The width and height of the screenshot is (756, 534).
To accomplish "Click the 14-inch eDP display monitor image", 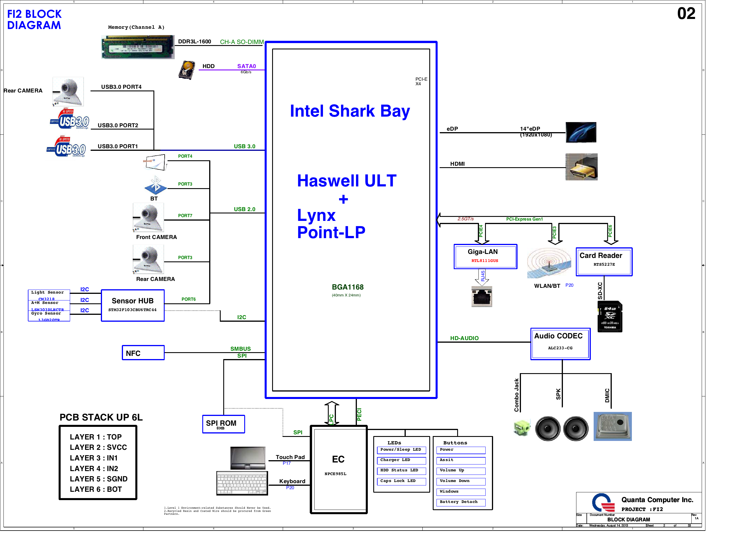I will pos(581,132).
